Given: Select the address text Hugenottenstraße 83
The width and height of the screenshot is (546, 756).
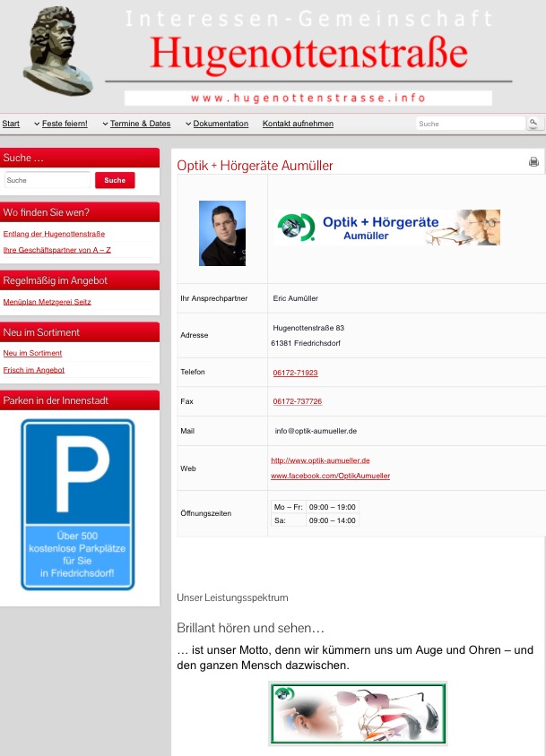Looking at the screenshot, I should [x=308, y=328].
